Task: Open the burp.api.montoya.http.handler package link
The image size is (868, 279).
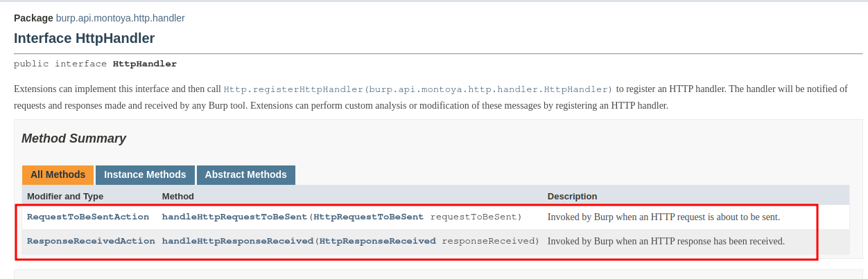Action: pos(120,18)
